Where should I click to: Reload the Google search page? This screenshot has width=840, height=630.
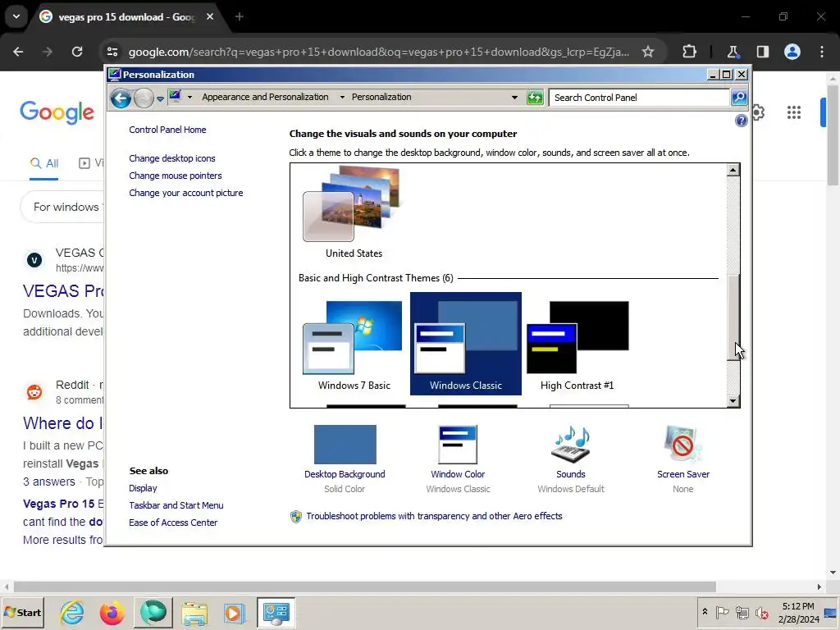click(77, 52)
